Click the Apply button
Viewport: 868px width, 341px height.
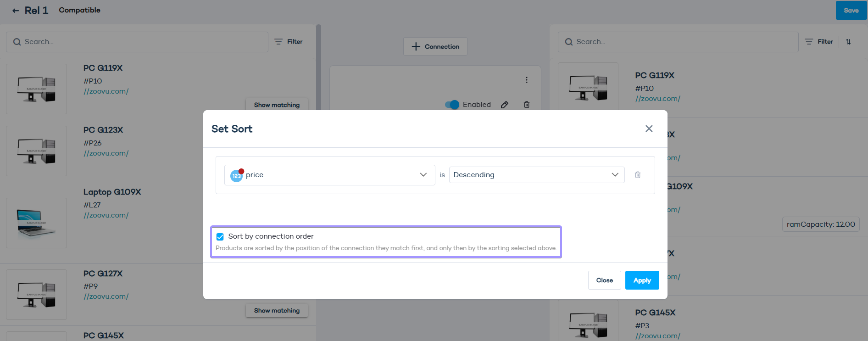[x=642, y=280]
